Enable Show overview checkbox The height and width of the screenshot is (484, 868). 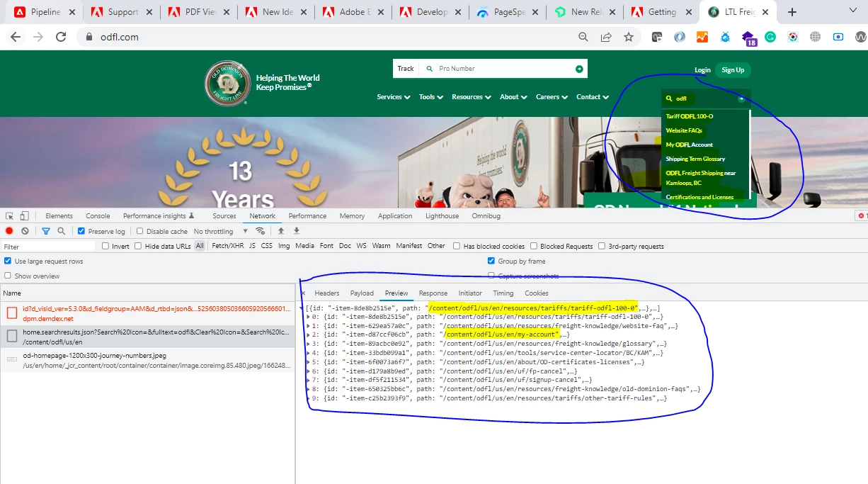[x=8, y=276]
